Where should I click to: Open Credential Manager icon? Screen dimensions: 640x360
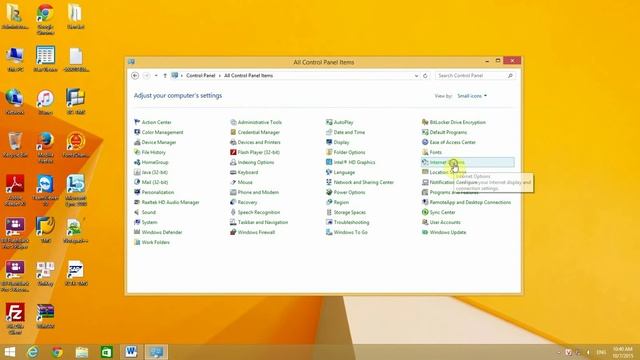point(233,132)
